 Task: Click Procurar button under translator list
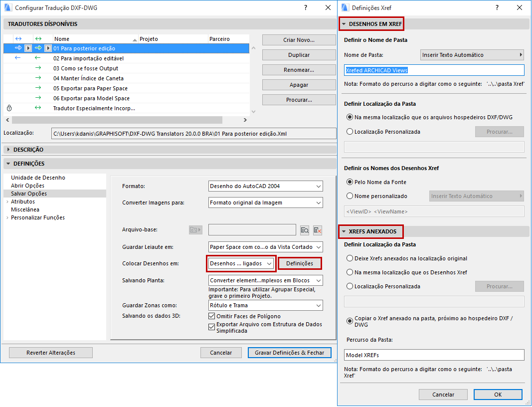[x=299, y=100]
